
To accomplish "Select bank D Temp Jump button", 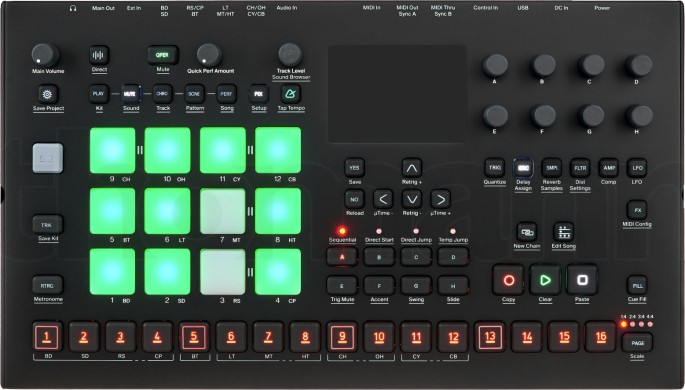I will click(x=453, y=257).
